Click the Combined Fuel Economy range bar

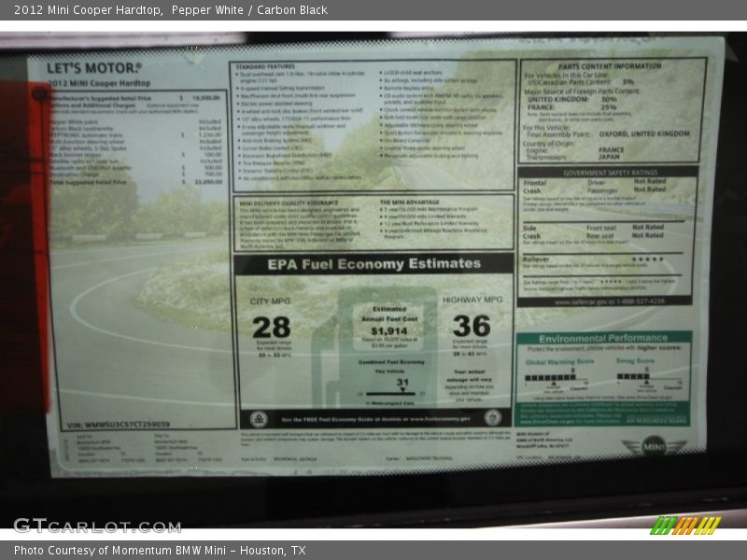click(391, 394)
